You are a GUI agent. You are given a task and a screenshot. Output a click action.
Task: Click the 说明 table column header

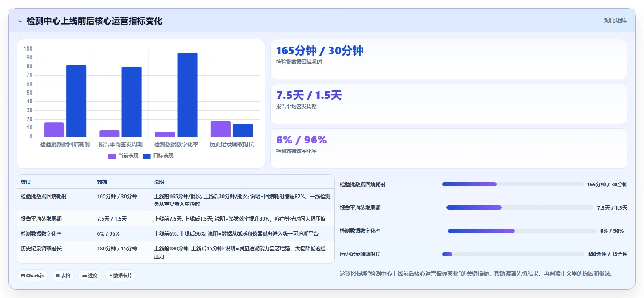[x=159, y=182]
